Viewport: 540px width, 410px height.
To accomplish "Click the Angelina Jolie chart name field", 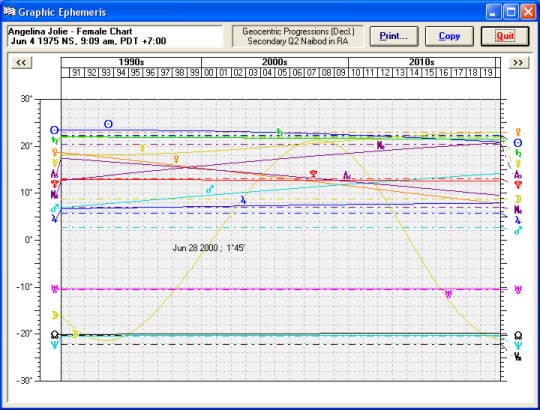I will point(115,36).
